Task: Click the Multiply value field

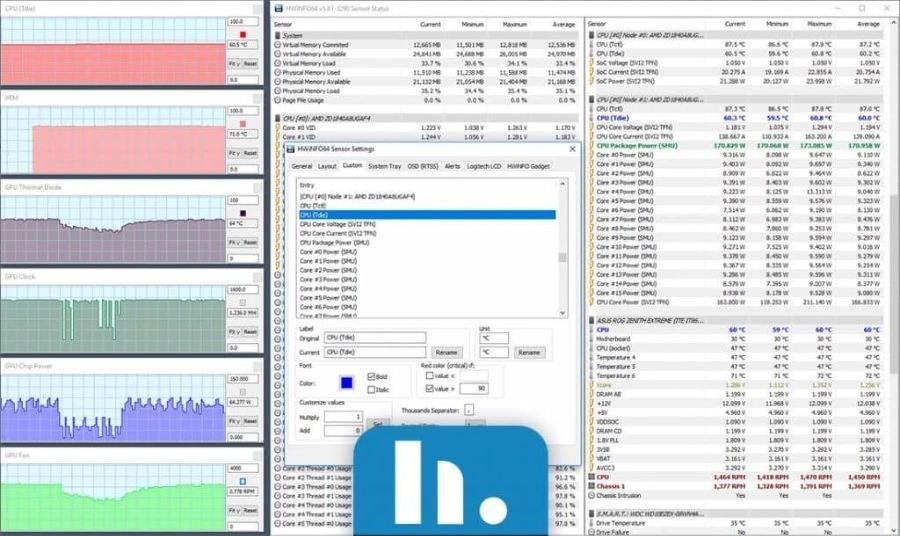Action: point(343,417)
